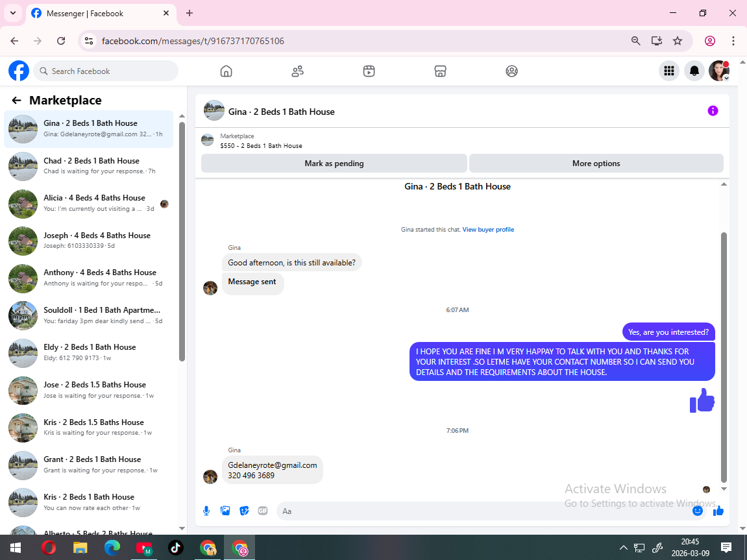Open Kris 2 Beds 1 Bath House chat
The height and width of the screenshot is (560, 747).
tap(89, 502)
